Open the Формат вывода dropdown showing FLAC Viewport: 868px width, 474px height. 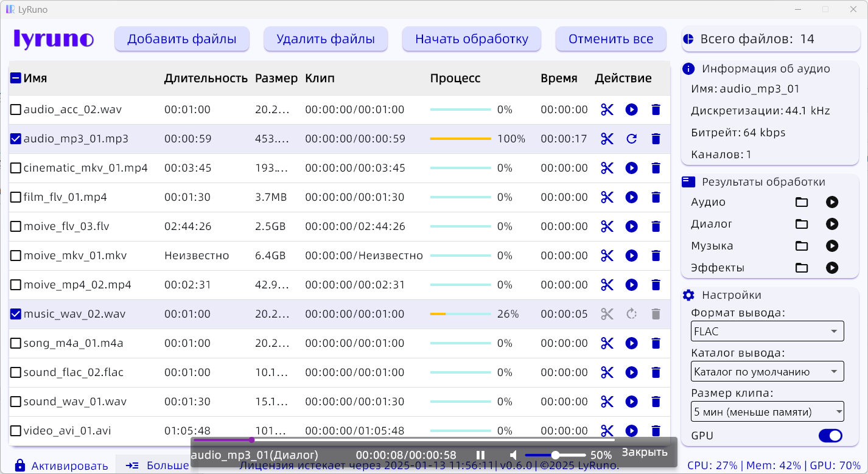[767, 331]
